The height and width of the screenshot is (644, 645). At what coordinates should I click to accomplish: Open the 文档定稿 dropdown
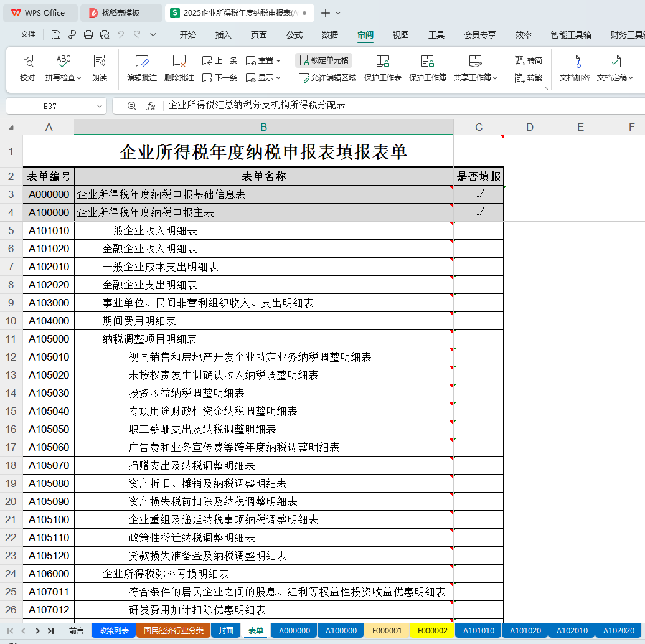pos(630,78)
